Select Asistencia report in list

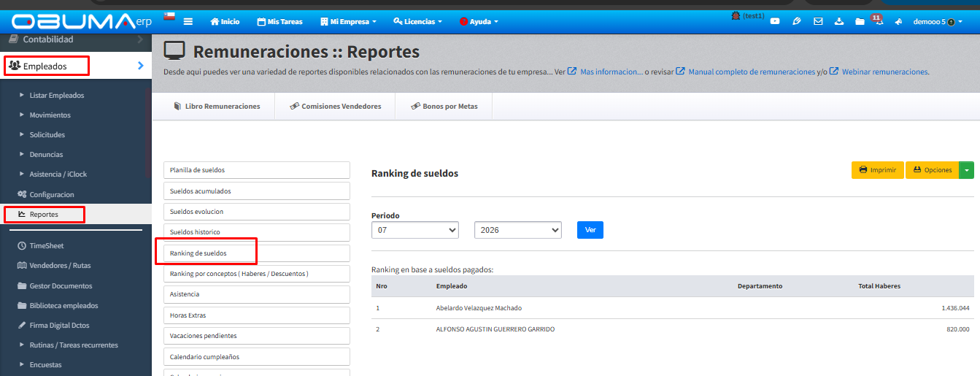click(257, 294)
